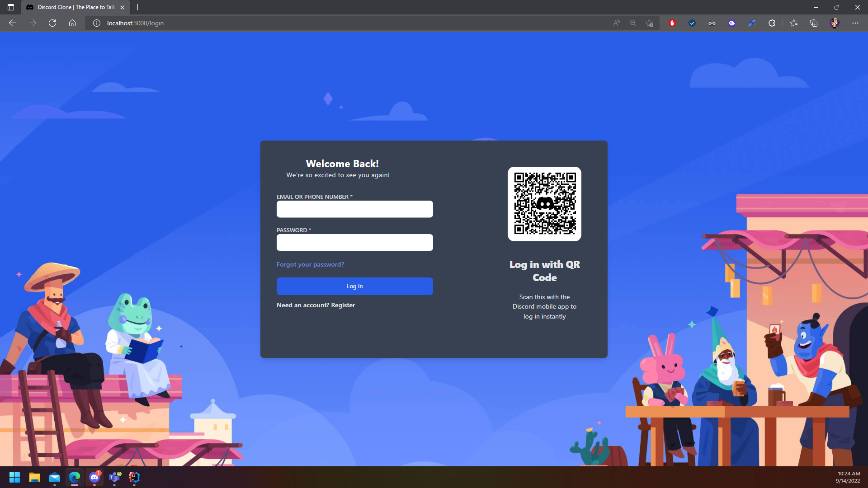Image resolution: width=868 pixels, height=488 pixels.
Task: Open the ghost-shaped privacy extension
Action: tap(731, 23)
